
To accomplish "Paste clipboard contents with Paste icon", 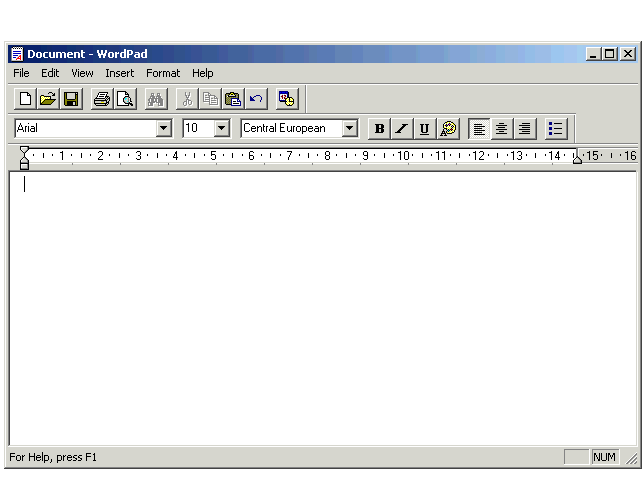I will [x=233, y=99].
